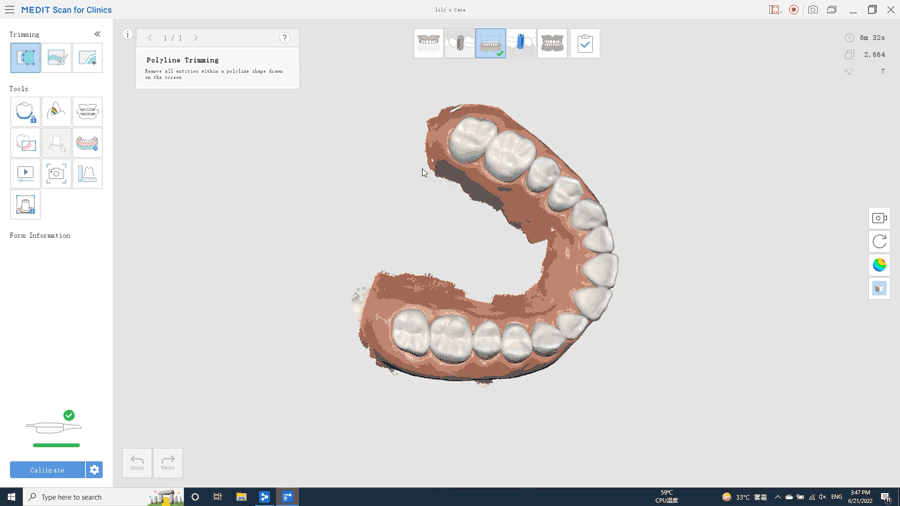900x506 pixels.
Task: Click the greyed-out tooth margin tool
Action: [x=56, y=143]
